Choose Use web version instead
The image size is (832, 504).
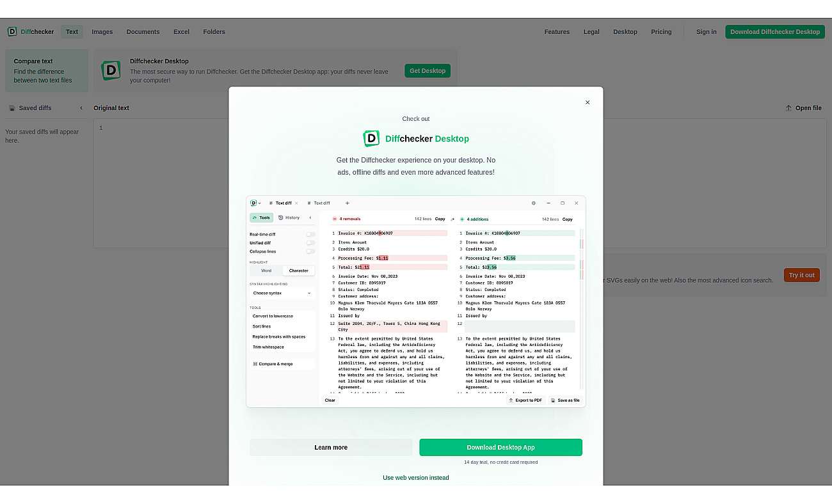point(416,478)
